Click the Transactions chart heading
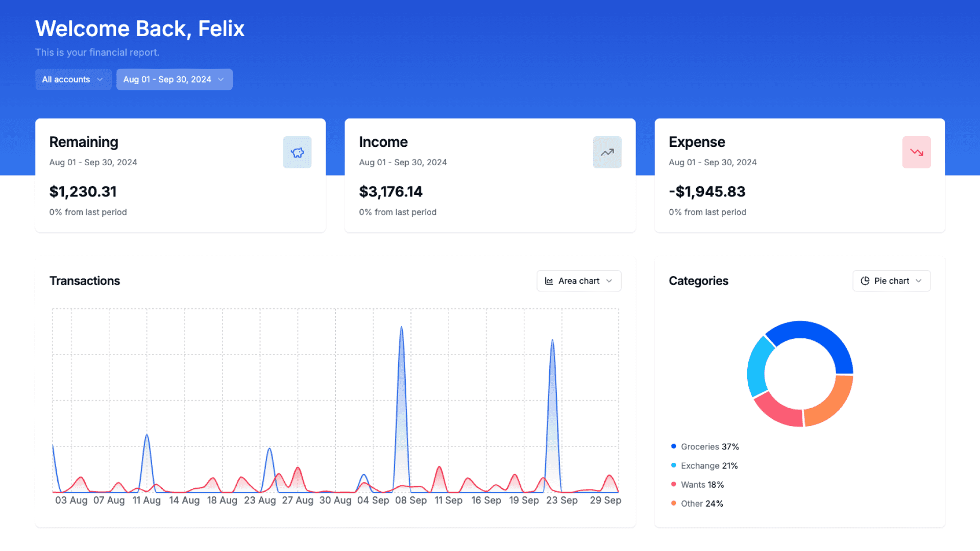Screen dimensions: 980x551 click(85, 281)
